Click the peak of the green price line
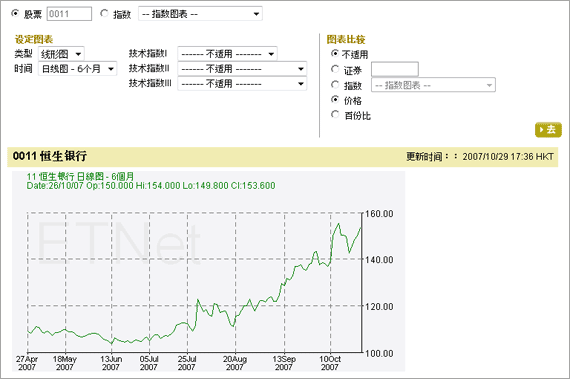This screenshot has height=379, width=570. (x=339, y=223)
